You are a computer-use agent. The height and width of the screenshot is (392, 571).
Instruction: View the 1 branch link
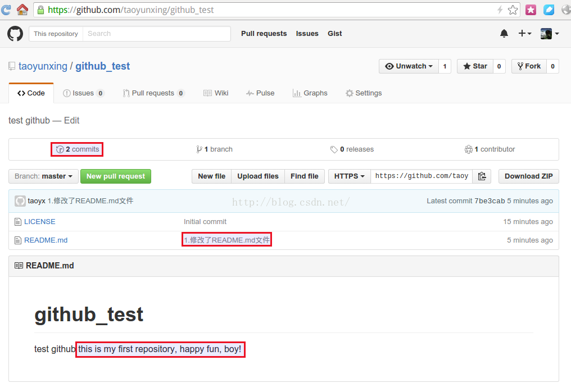pos(214,149)
